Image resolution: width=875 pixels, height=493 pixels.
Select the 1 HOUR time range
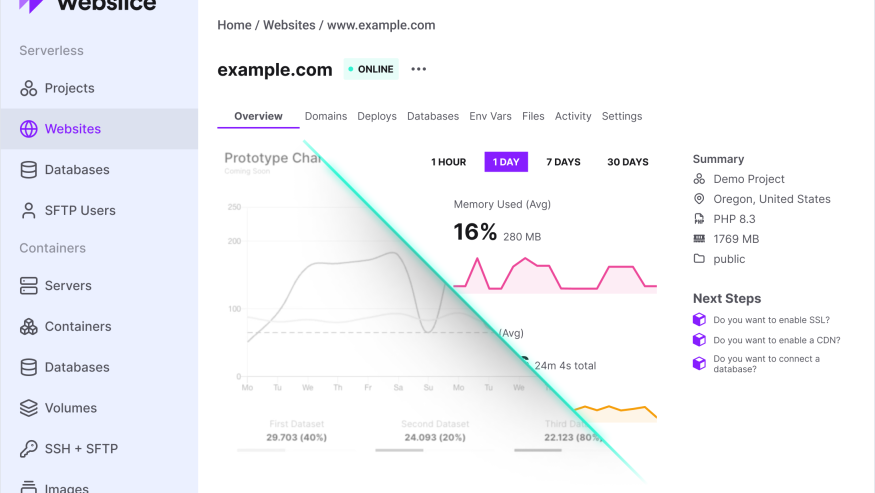tap(448, 162)
